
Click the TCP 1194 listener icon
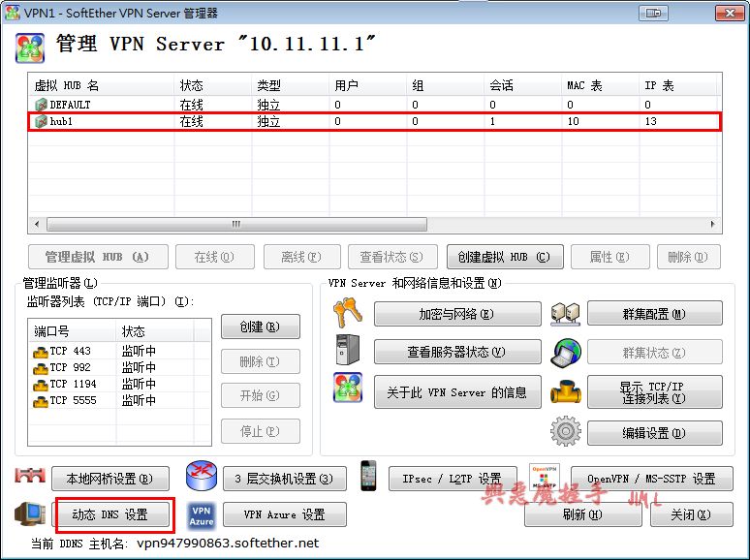pos(41,385)
